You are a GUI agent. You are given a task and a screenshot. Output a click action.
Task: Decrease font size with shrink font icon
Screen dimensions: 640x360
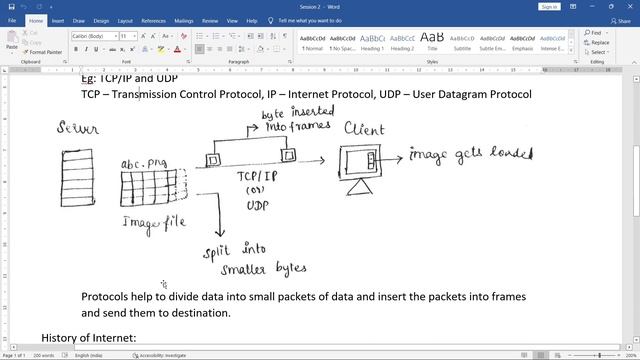153,36
